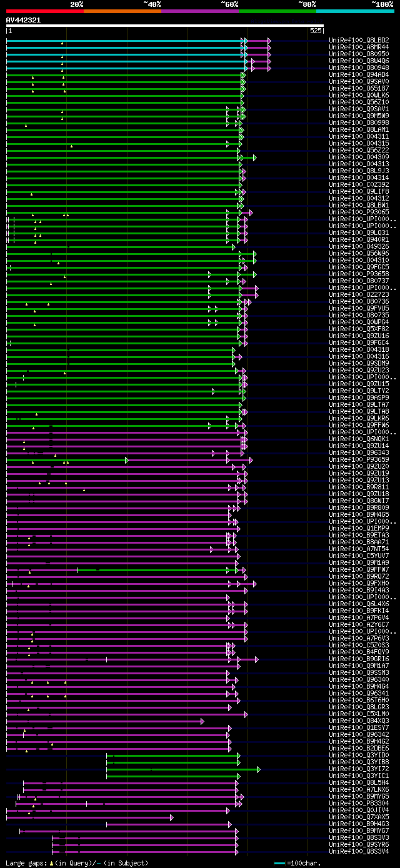400x868 pixels.
Task: Select the UniRef100_A2Y6C7 label
Action: coord(359,625)
